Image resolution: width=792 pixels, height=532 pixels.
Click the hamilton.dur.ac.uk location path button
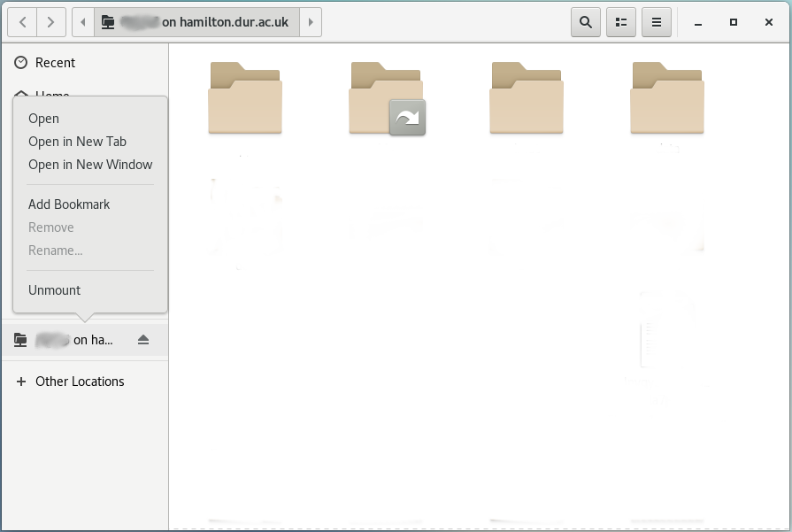tap(197, 22)
